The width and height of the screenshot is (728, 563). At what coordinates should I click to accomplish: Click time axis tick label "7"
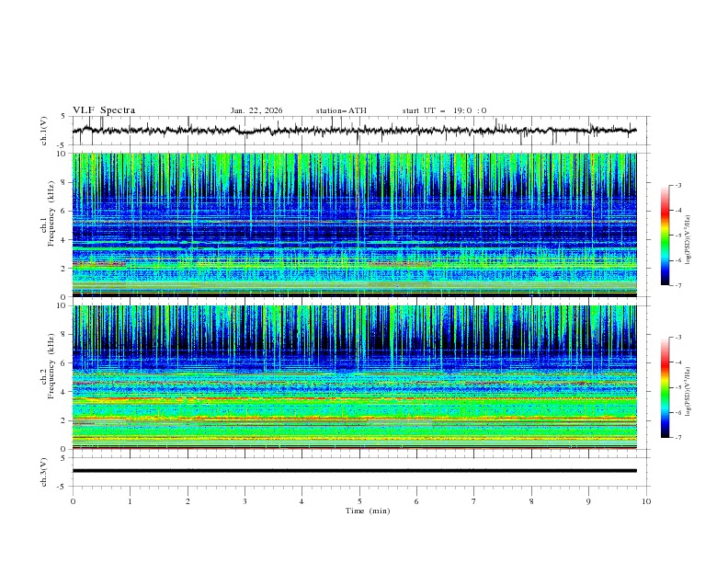coord(474,501)
